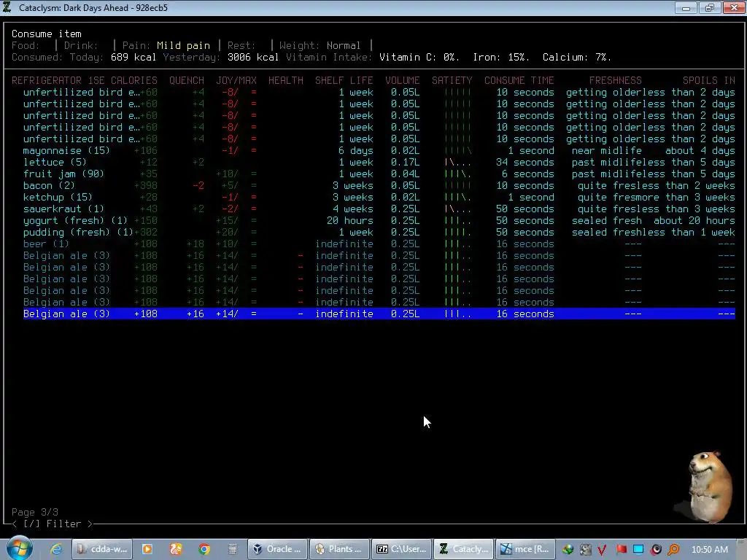This screenshot has width=747, height=560.
Task: Click the Mild pain status
Action: tap(183, 46)
